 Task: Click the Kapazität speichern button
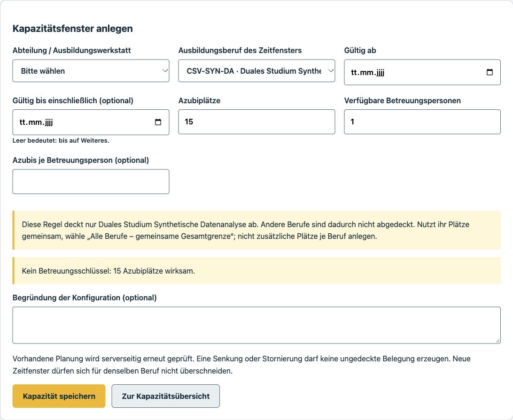click(x=59, y=396)
